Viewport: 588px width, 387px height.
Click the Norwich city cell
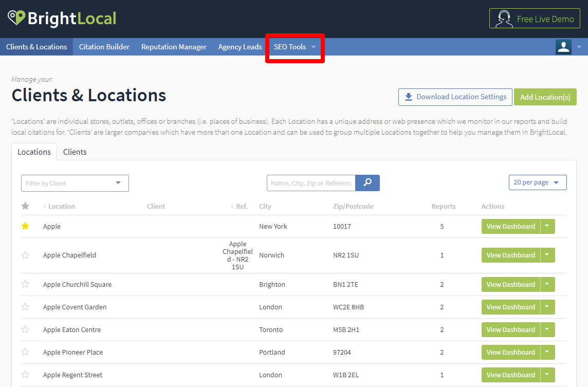click(271, 255)
